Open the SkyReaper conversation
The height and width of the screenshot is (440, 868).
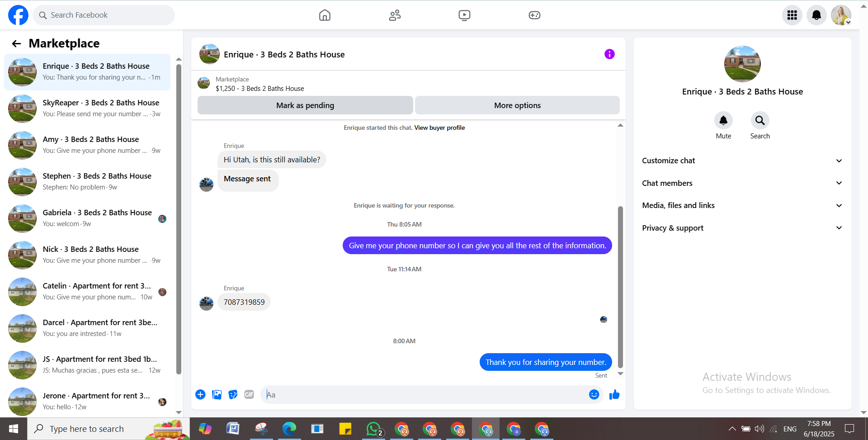tap(87, 109)
